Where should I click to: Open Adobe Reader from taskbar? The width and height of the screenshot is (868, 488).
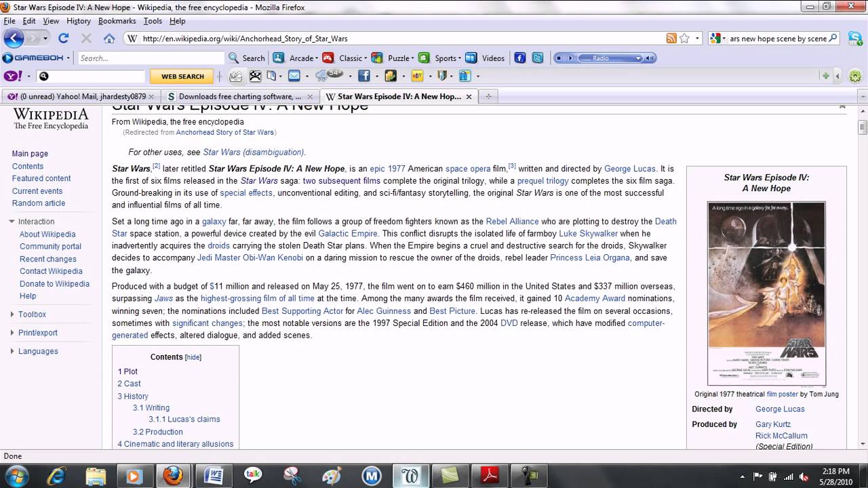click(490, 476)
